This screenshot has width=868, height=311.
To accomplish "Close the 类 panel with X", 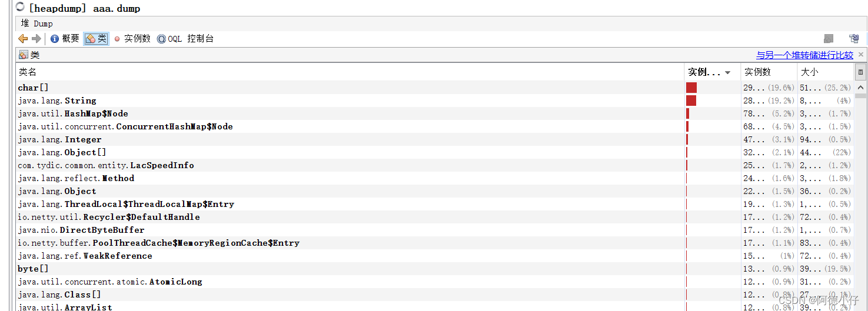I will pos(861,55).
